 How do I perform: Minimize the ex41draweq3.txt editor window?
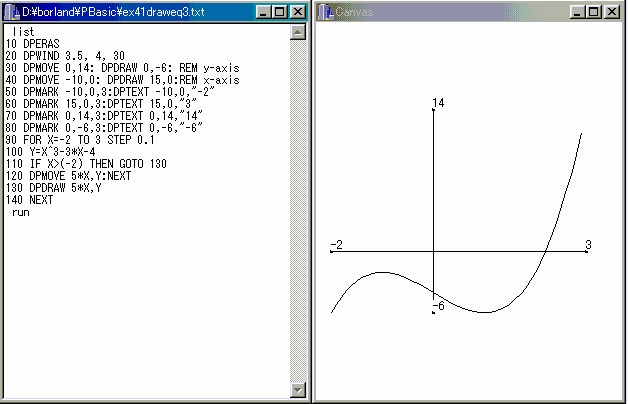pos(263,12)
